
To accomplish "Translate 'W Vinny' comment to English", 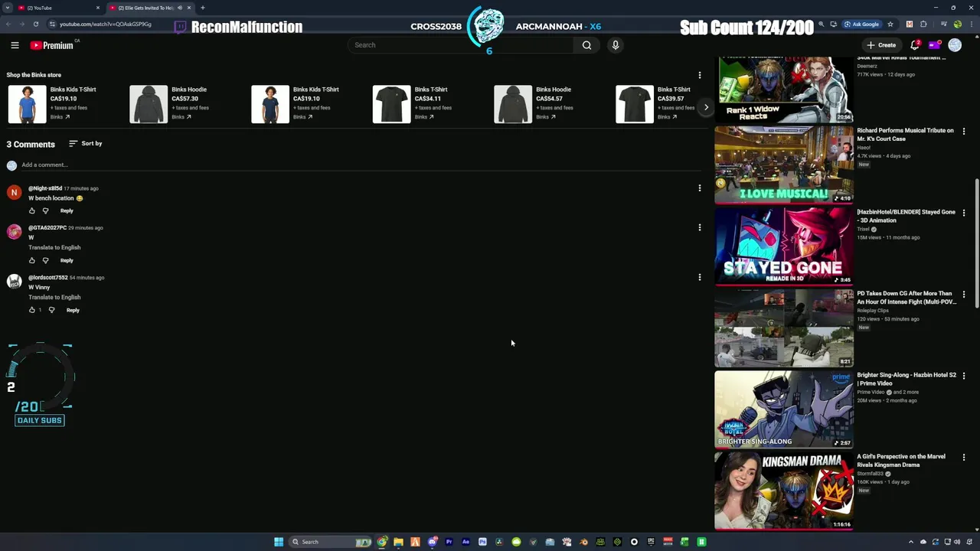I will tap(54, 297).
